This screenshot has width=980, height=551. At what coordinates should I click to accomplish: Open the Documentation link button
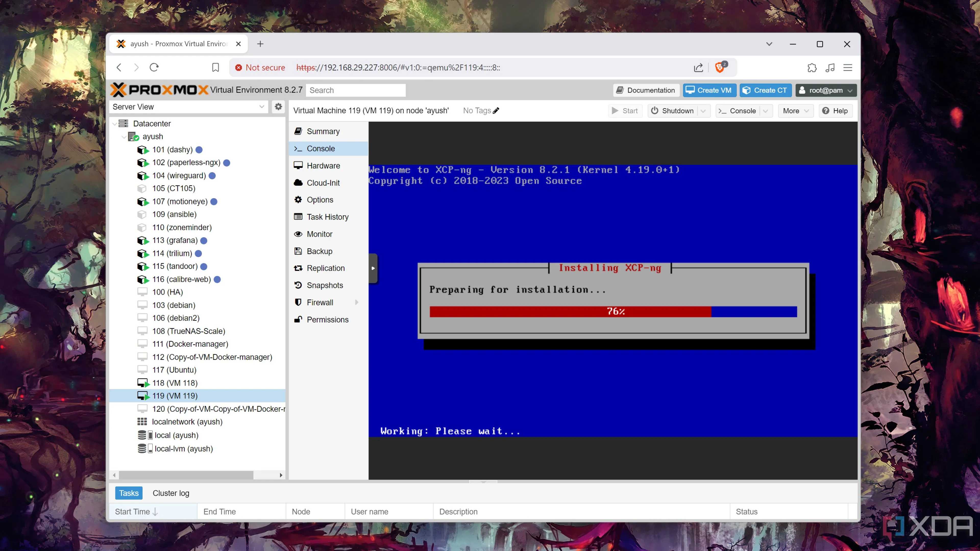click(646, 90)
